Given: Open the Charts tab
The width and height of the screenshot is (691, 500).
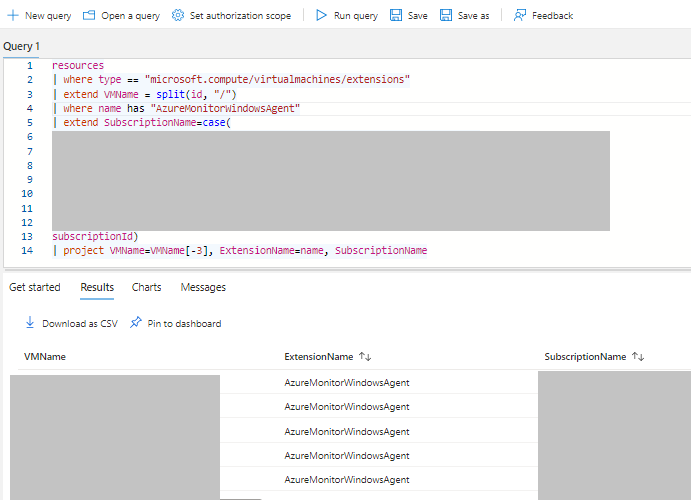Looking at the screenshot, I should click(x=146, y=287).
